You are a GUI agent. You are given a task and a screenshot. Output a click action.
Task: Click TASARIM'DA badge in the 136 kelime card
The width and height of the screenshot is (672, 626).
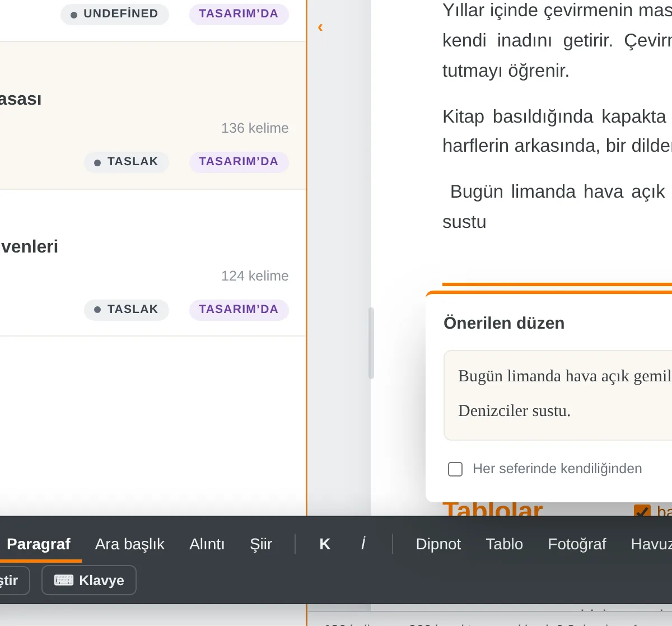(x=239, y=161)
